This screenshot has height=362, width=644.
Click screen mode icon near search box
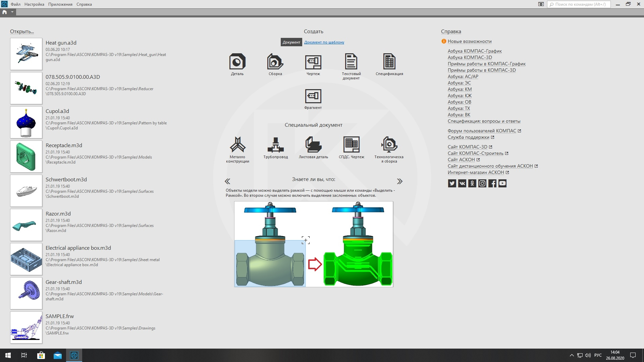(x=541, y=4)
